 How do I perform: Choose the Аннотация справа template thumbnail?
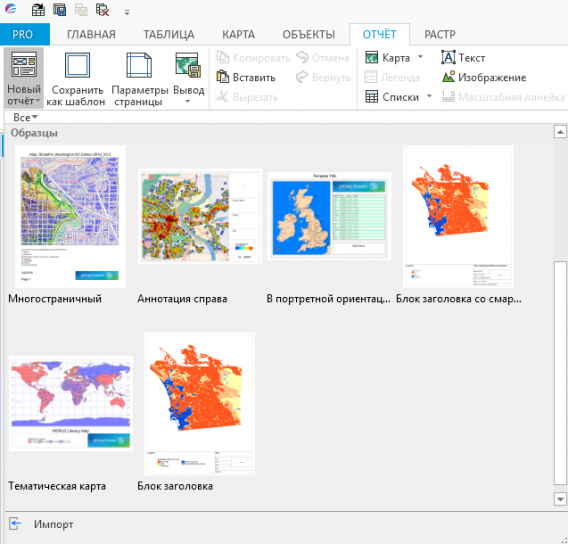200,216
